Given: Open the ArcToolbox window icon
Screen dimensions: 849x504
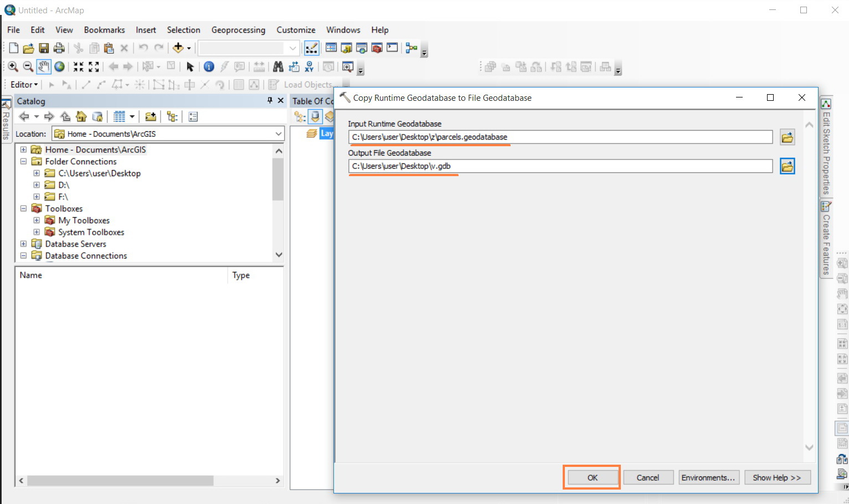Looking at the screenshot, I should point(377,48).
